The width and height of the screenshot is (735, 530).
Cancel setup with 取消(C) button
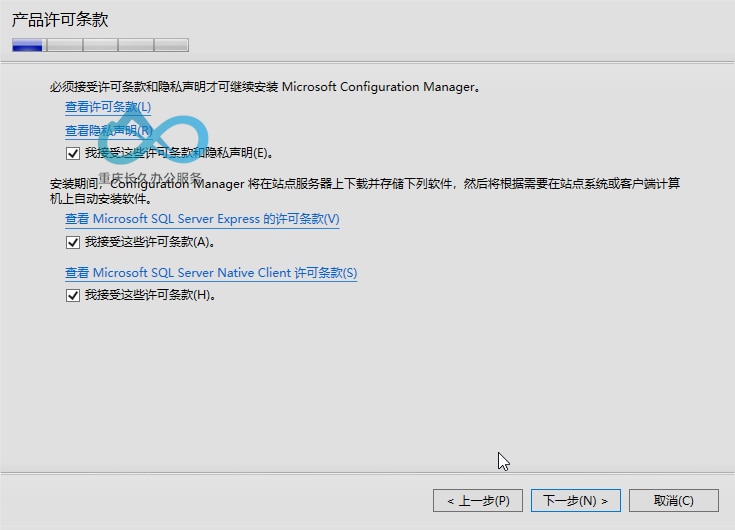click(674, 500)
